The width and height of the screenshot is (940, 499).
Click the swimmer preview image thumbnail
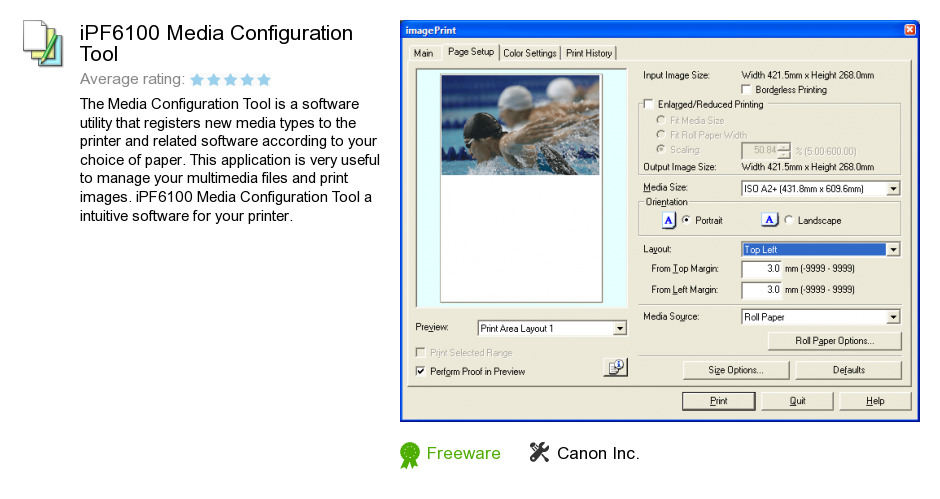520,125
